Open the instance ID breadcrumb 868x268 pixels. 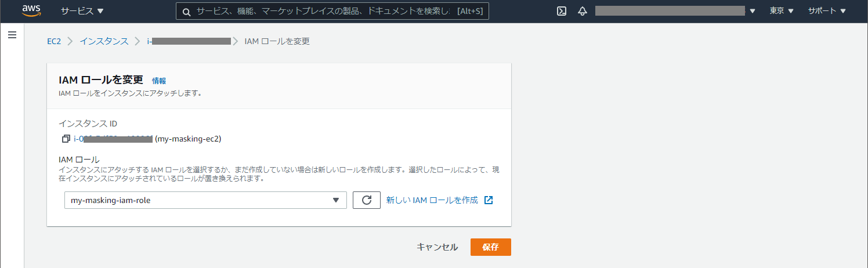pos(189,41)
